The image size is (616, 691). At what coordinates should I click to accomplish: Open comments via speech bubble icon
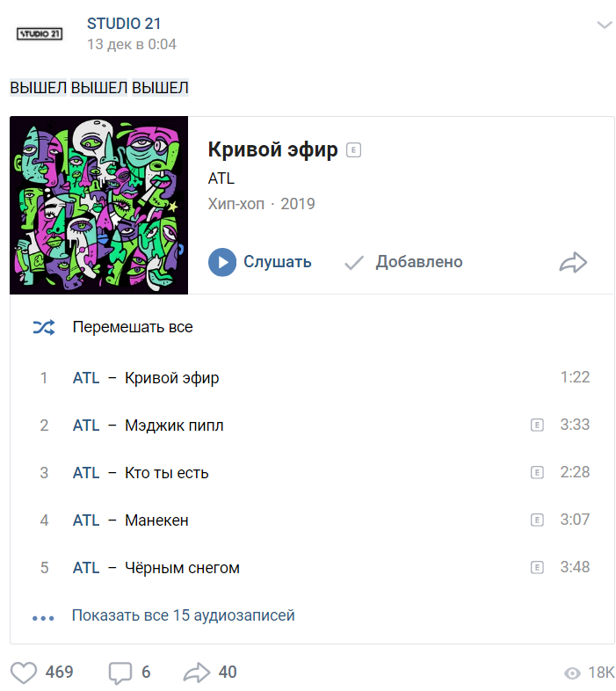click(x=120, y=673)
